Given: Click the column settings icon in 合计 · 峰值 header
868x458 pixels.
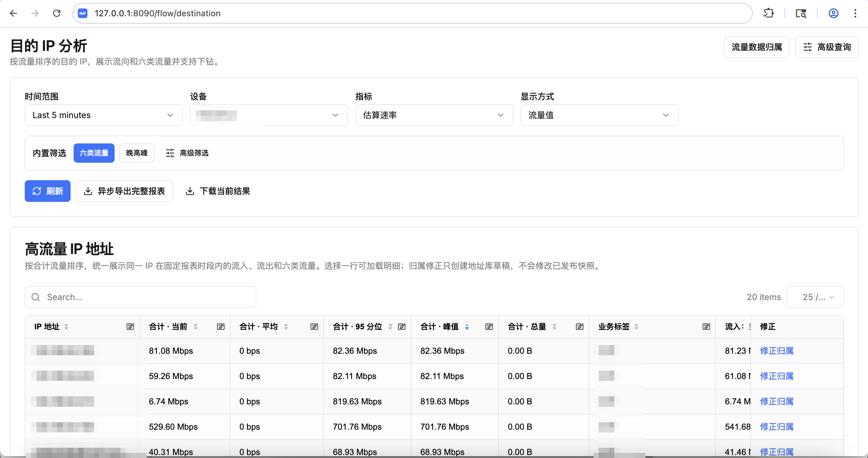Looking at the screenshot, I should coord(489,327).
